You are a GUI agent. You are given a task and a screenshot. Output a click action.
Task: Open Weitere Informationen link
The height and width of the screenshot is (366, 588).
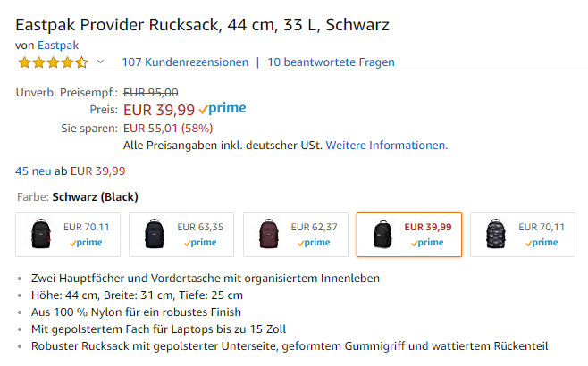[x=386, y=145]
